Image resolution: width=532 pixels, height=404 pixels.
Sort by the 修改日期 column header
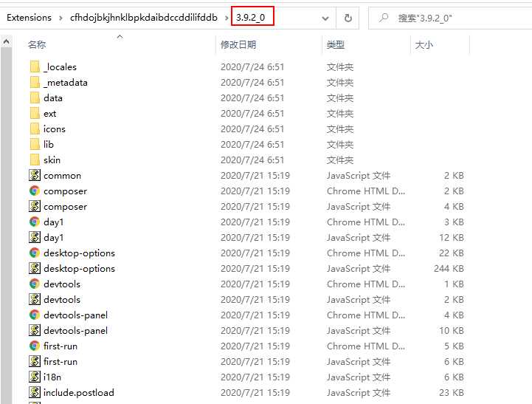pyautogui.click(x=238, y=45)
